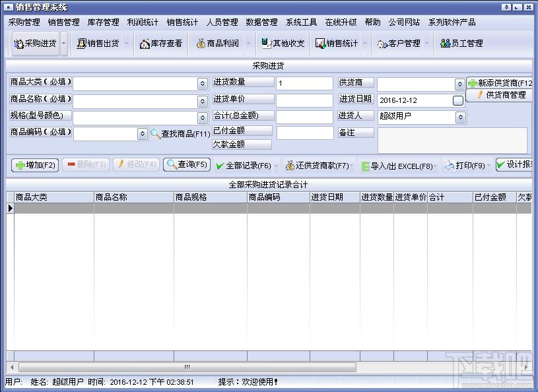Viewport: 538px width, 392px height.
Task: Open the 销售统计 menu
Action: click(x=182, y=22)
